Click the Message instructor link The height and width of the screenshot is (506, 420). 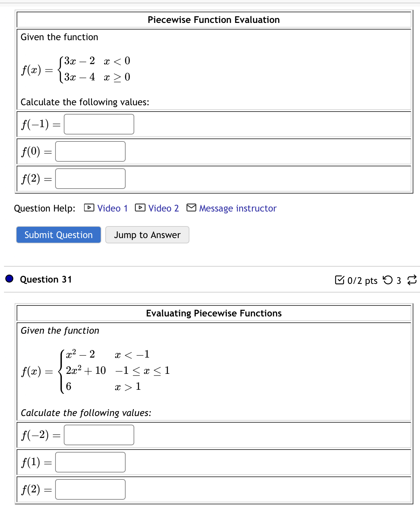click(x=238, y=208)
